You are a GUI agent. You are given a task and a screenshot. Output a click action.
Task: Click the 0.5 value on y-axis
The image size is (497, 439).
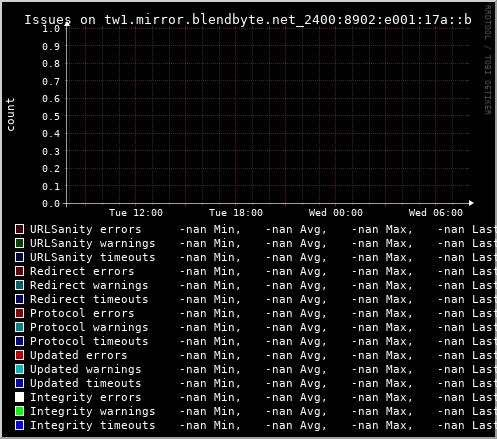click(51, 116)
